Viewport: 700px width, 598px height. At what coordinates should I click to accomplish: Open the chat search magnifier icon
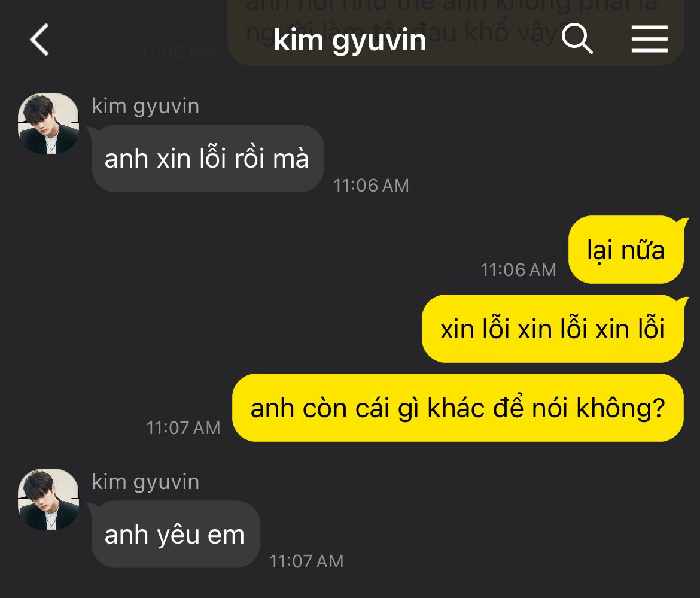coord(577,39)
